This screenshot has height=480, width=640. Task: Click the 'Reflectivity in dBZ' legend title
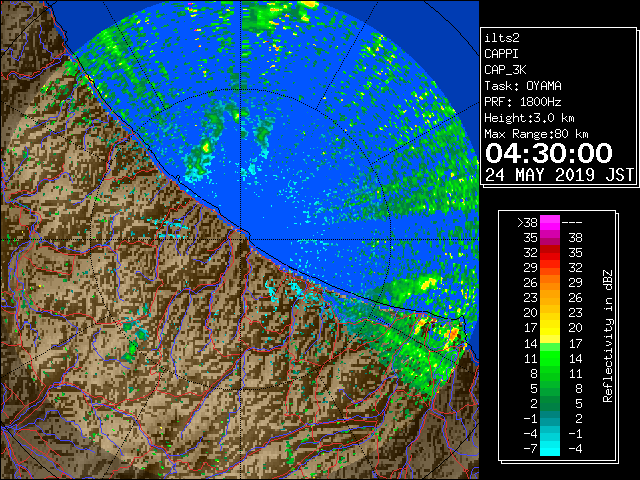click(x=608, y=336)
